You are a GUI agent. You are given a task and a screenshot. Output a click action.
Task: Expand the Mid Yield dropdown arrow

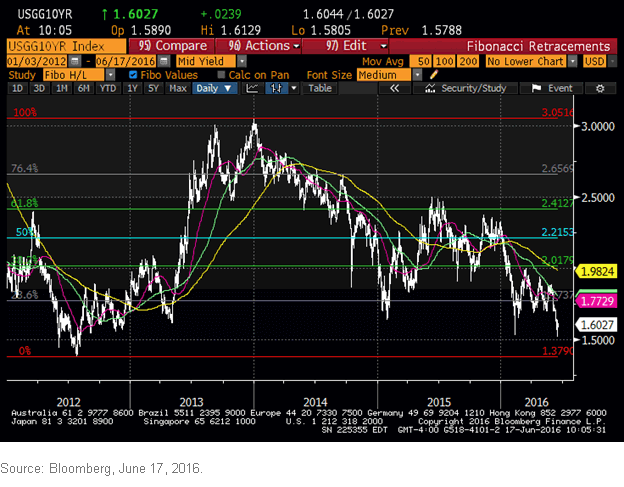[242, 61]
